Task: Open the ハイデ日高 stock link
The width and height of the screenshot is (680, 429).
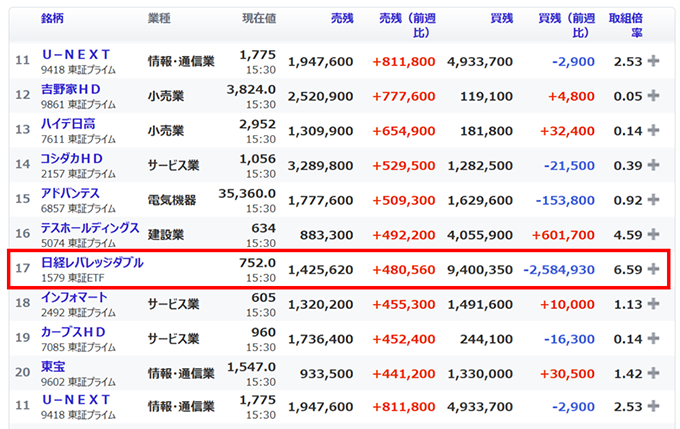Action: (x=68, y=124)
